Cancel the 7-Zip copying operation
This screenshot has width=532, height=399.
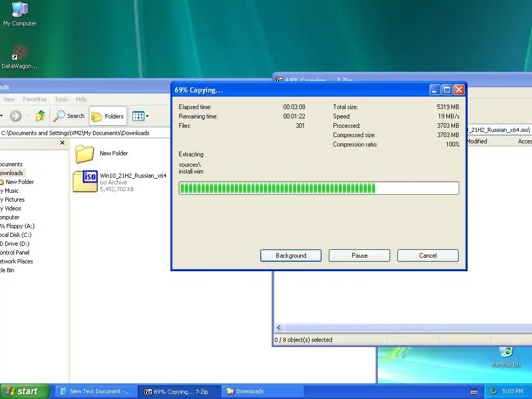428,256
